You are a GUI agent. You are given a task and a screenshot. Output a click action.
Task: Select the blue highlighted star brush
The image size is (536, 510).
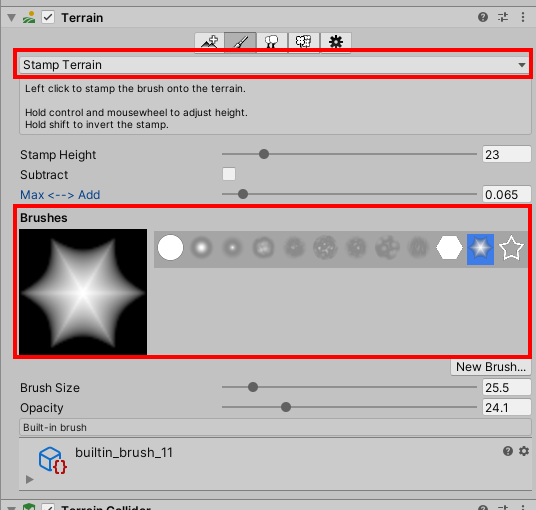tap(480, 249)
